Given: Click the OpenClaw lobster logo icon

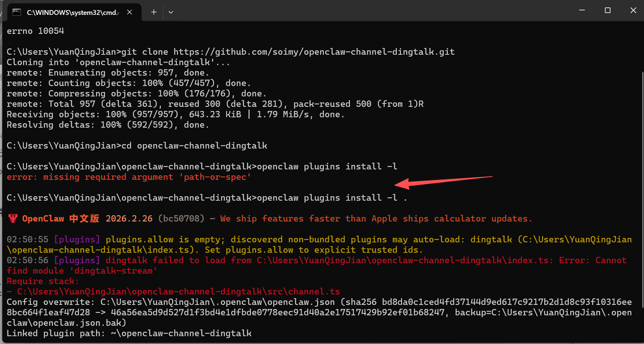Looking at the screenshot, I should pyautogui.click(x=13, y=219).
